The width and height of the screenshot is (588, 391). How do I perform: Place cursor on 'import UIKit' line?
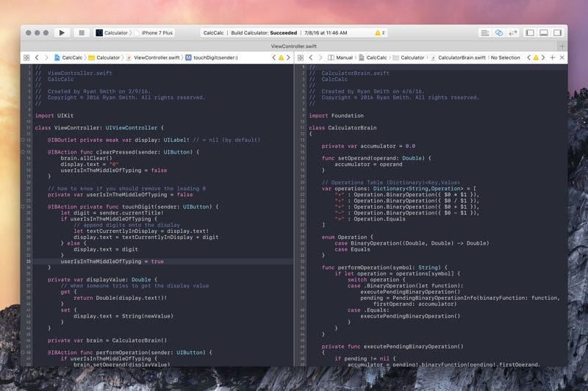pyautogui.click(x=54, y=115)
